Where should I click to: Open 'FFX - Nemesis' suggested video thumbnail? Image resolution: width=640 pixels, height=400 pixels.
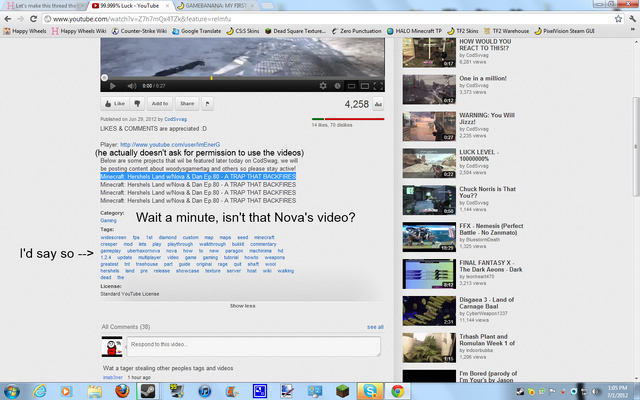click(429, 237)
